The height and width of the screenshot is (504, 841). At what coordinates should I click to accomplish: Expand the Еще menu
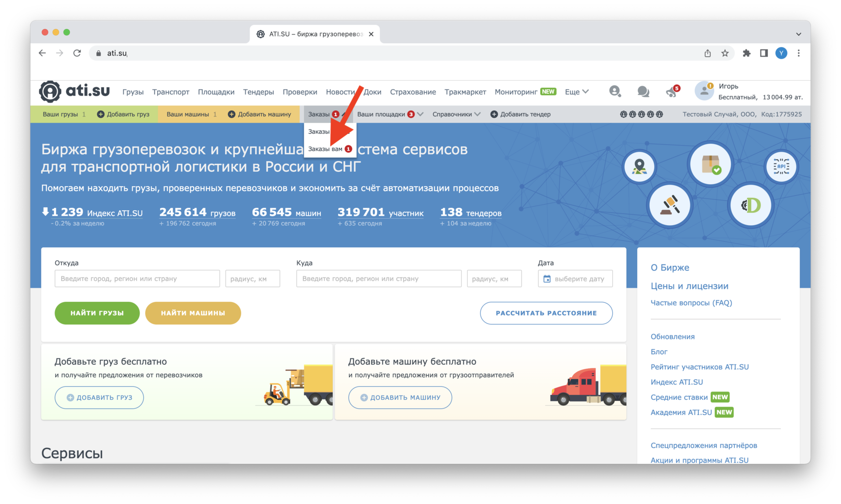tap(577, 92)
